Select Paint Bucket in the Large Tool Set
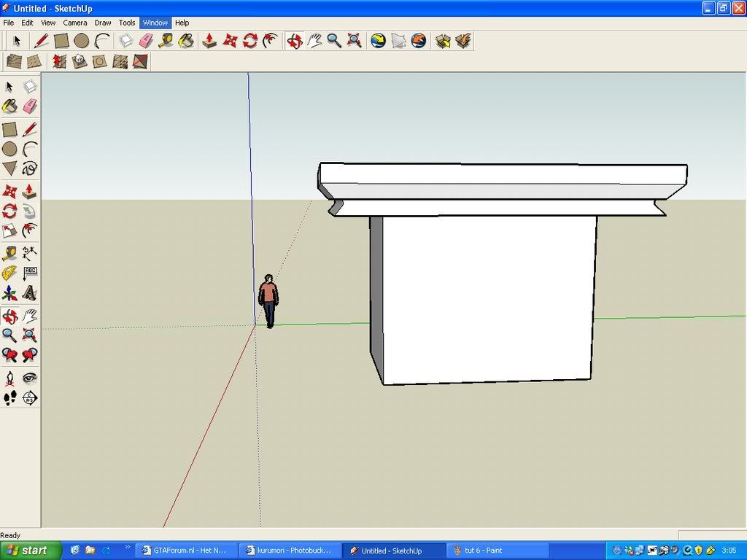The height and width of the screenshot is (560, 747). (x=9, y=106)
